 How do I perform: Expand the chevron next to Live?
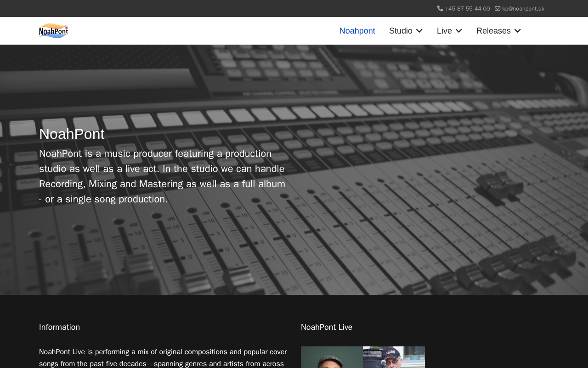pos(459,31)
